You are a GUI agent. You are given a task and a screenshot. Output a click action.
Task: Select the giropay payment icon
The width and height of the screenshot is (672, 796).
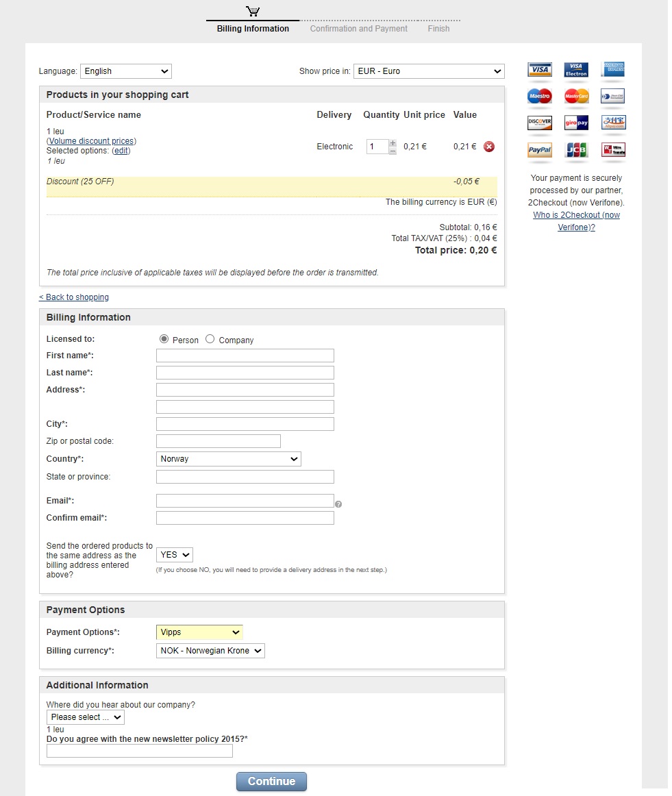coord(575,122)
